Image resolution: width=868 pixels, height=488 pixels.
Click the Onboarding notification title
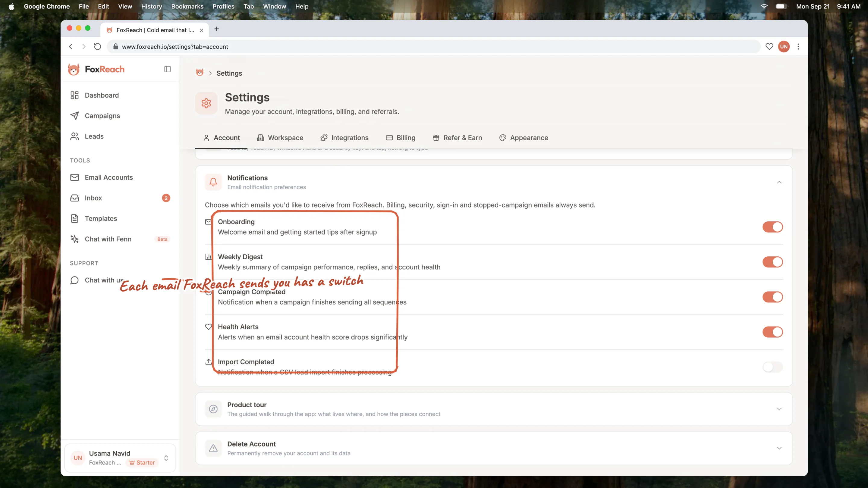click(236, 222)
